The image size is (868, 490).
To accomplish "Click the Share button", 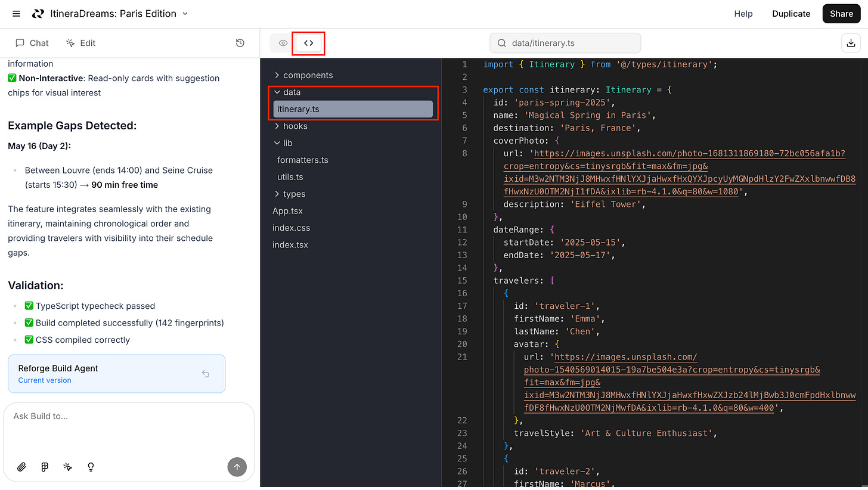I will pyautogui.click(x=841, y=14).
